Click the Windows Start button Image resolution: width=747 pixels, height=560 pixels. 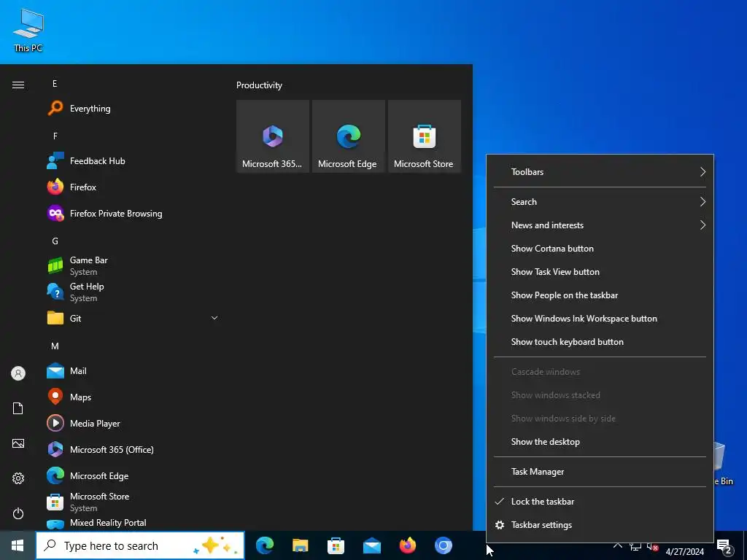18,545
